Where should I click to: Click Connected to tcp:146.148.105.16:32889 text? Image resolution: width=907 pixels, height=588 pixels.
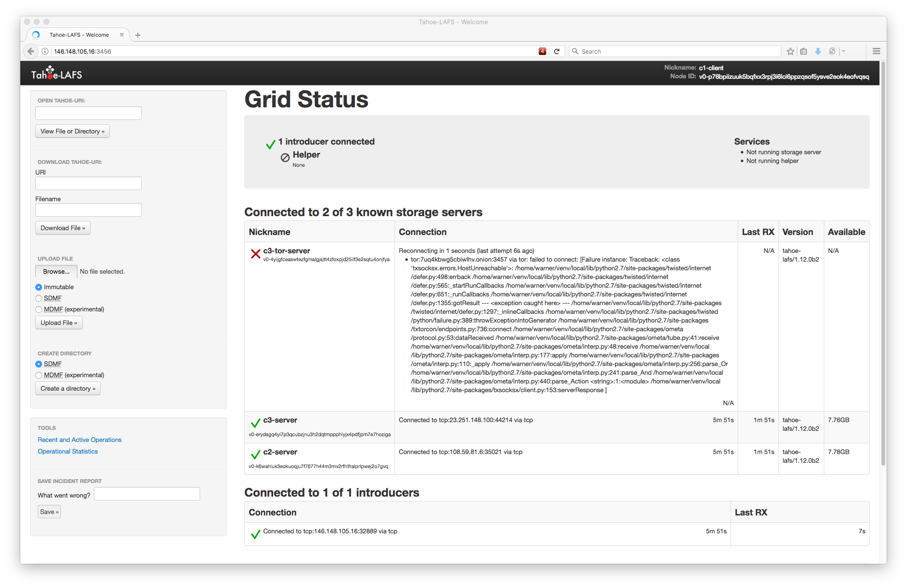[330, 531]
